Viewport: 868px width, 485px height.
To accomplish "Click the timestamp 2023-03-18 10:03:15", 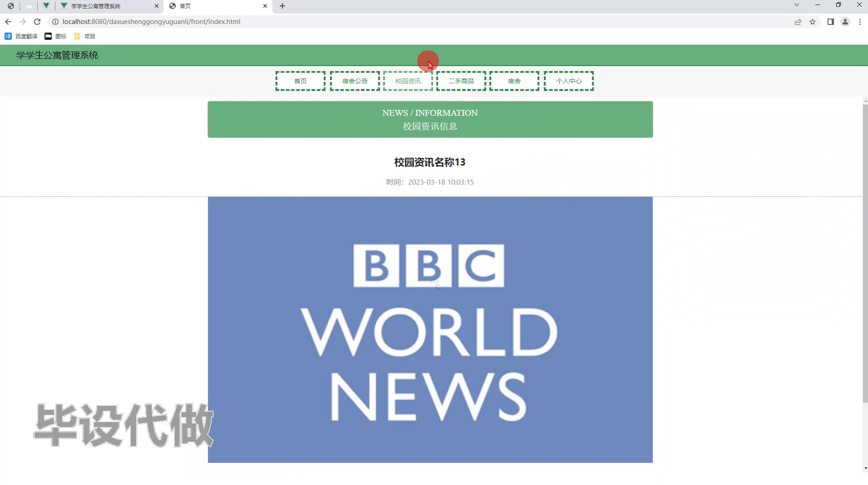I will point(441,182).
